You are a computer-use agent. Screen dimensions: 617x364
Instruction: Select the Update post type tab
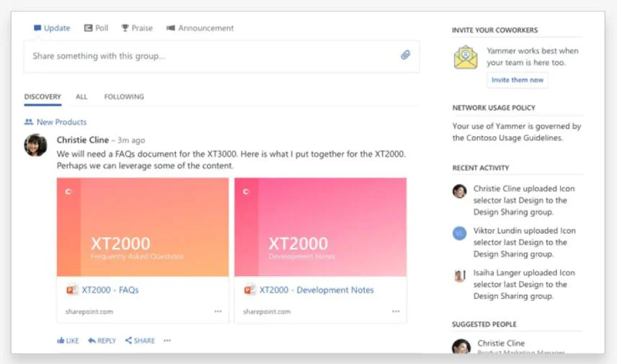coord(52,28)
